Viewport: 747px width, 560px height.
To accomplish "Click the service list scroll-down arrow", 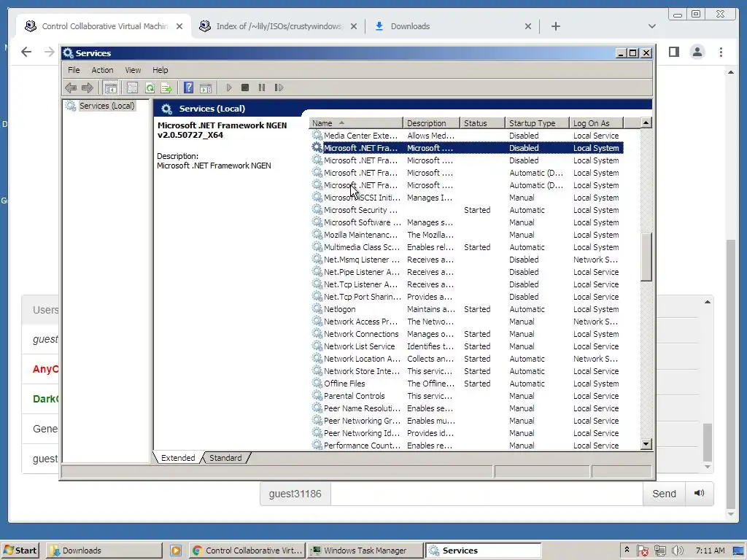I will pyautogui.click(x=646, y=444).
